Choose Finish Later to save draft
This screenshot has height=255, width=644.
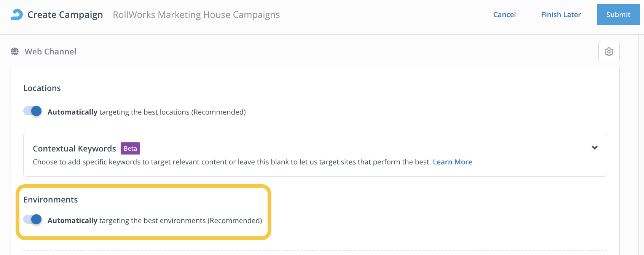[x=561, y=14]
